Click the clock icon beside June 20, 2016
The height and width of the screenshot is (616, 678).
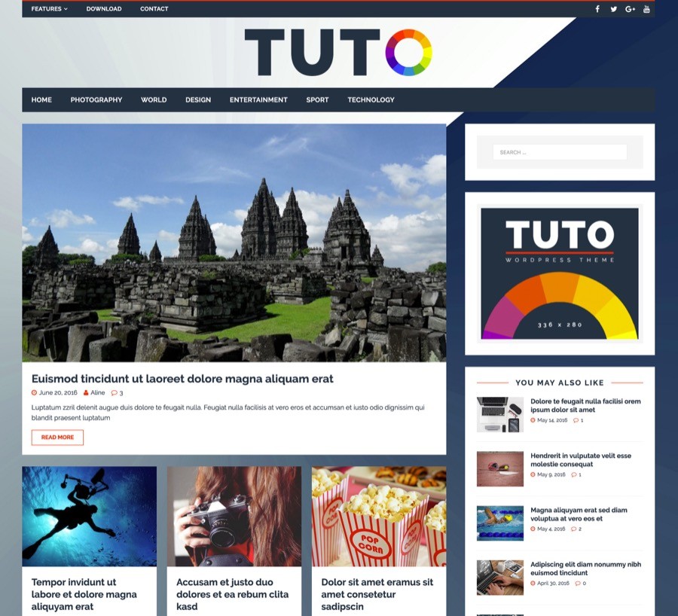[34, 393]
